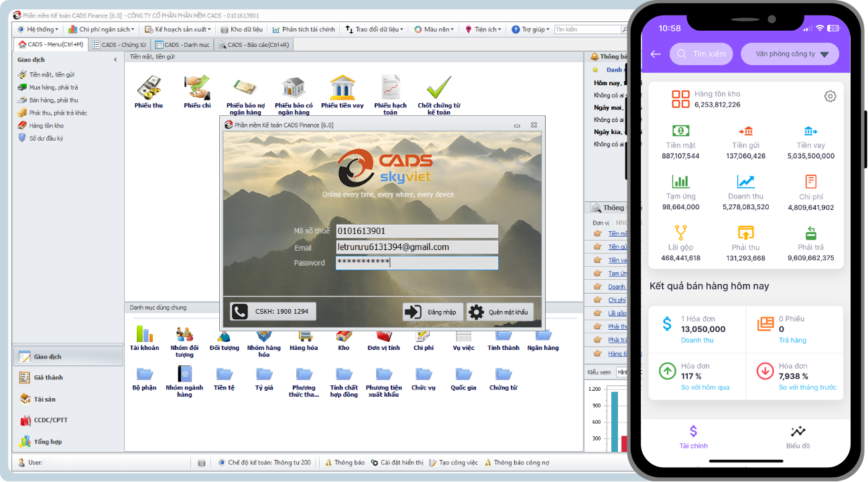868x482 pixels.
Task: Click the Password input field
Action: click(x=417, y=263)
